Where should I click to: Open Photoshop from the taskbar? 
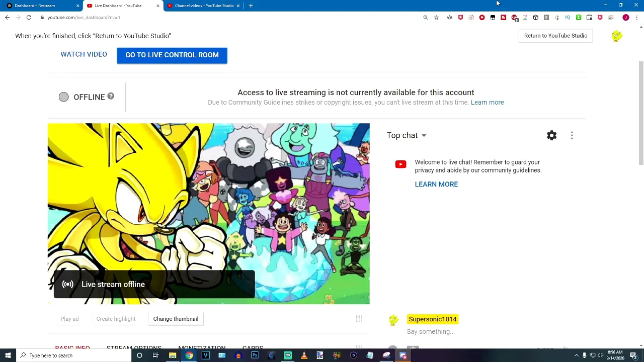pos(255,355)
